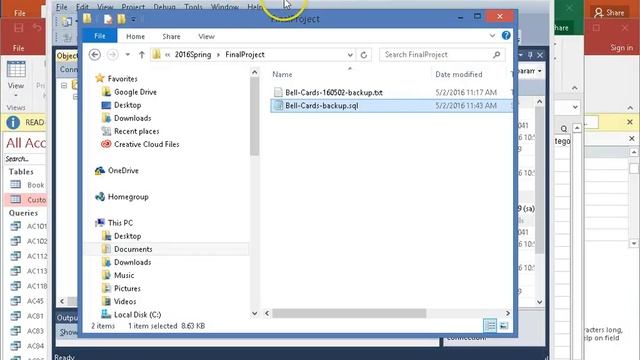Select Bell-Cards-160502-backup.txt file
The height and width of the screenshot is (360, 640).
click(x=334, y=92)
